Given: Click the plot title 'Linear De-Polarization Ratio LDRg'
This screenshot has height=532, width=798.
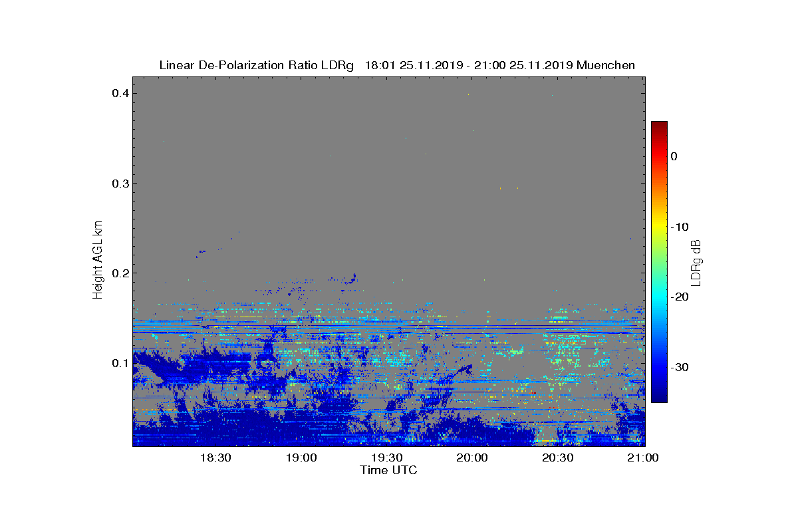Looking at the screenshot, I should [257, 65].
